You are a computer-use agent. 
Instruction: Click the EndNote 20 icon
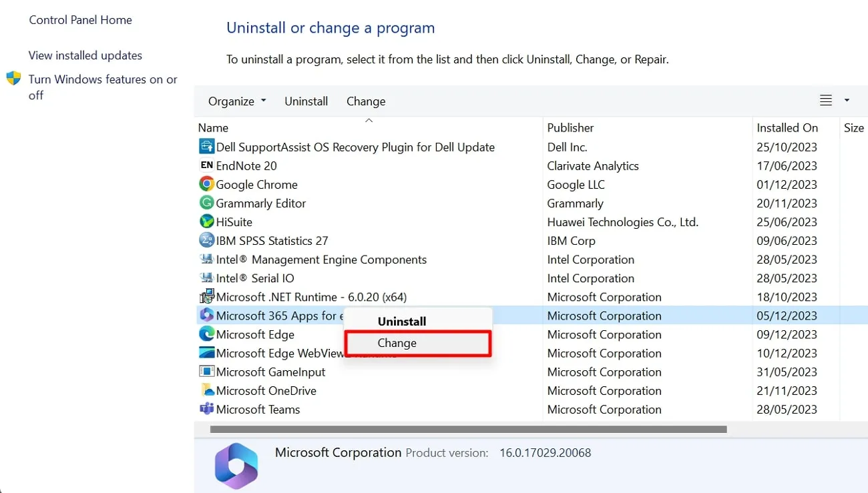click(x=206, y=165)
